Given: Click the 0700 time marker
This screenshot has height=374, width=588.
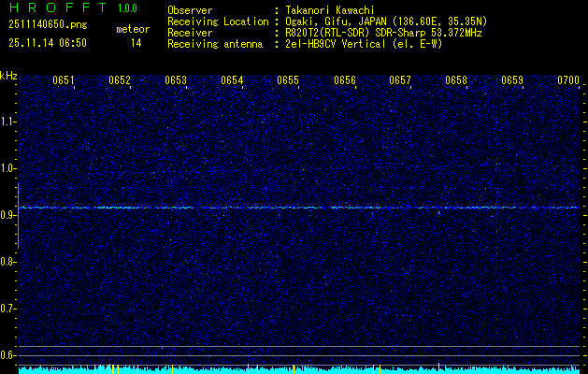Looking at the screenshot, I should (x=568, y=81).
